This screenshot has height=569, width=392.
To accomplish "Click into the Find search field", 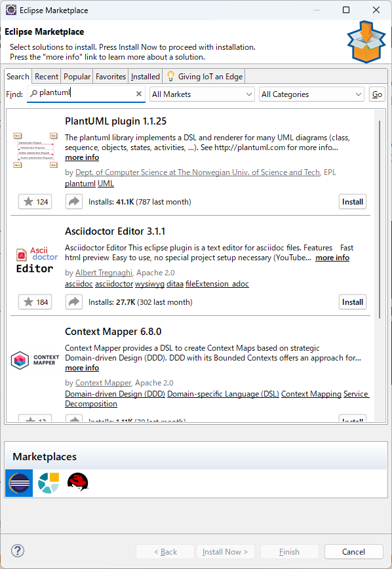I will point(86,94).
